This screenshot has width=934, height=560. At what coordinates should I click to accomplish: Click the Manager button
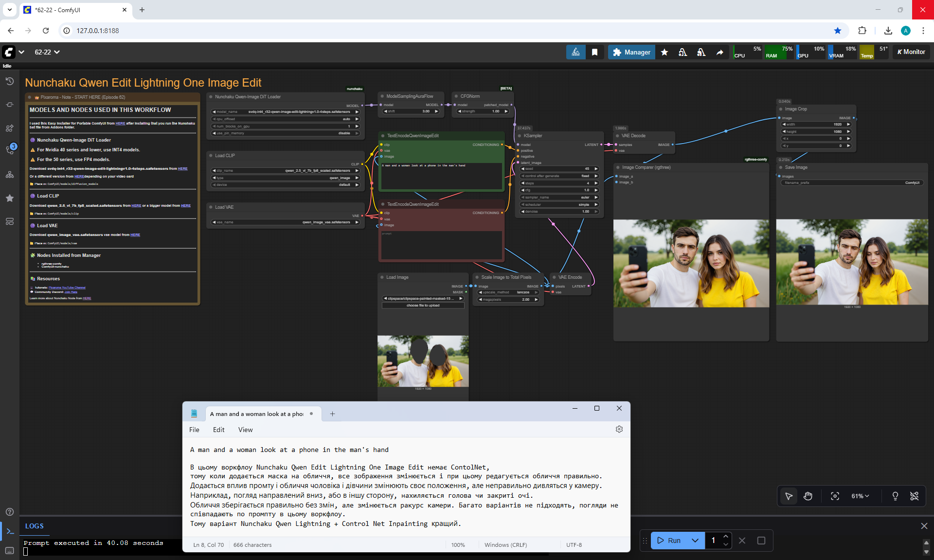(x=631, y=52)
